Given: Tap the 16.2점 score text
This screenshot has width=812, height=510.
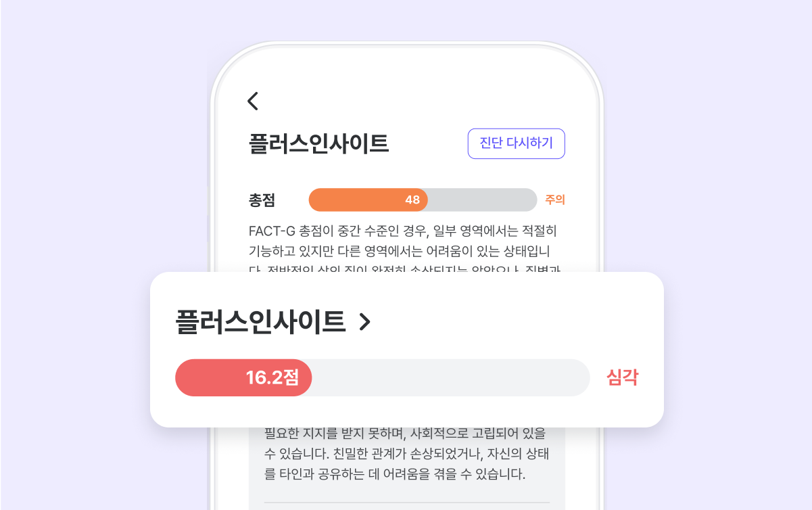Looking at the screenshot, I should click(272, 377).
